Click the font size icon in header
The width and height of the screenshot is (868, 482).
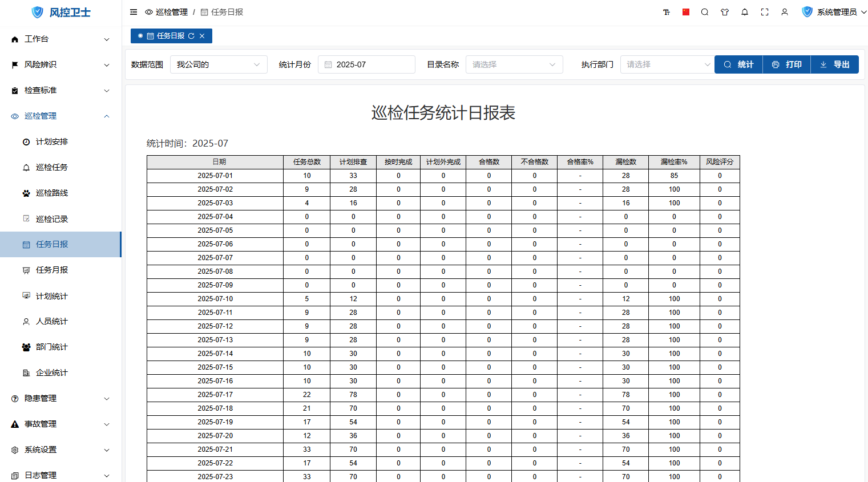tap(666, 12)
